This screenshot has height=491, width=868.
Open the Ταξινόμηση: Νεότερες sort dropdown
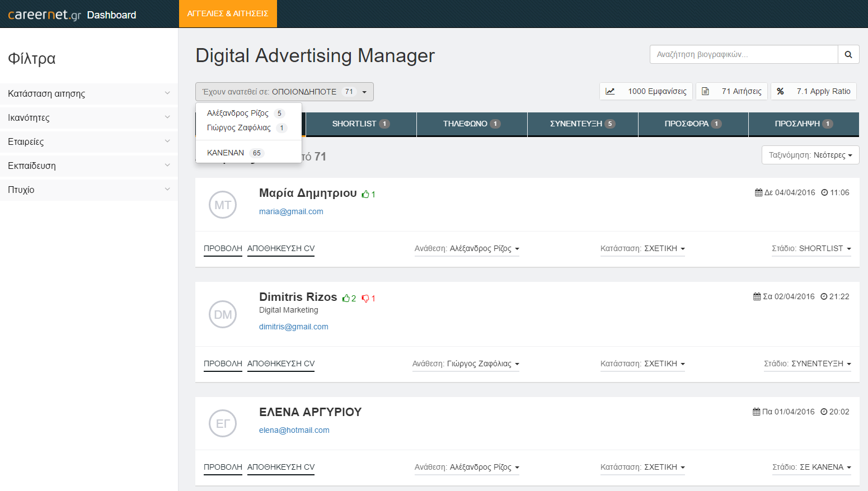[x=810, y=155]
